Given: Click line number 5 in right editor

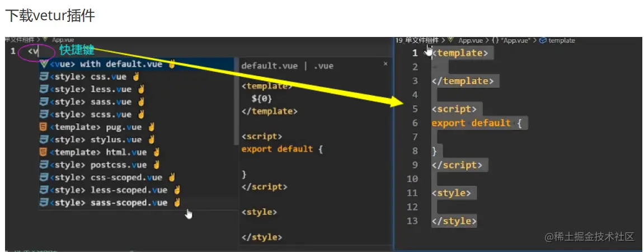Looking at the screenshot, I should point(415,109).
